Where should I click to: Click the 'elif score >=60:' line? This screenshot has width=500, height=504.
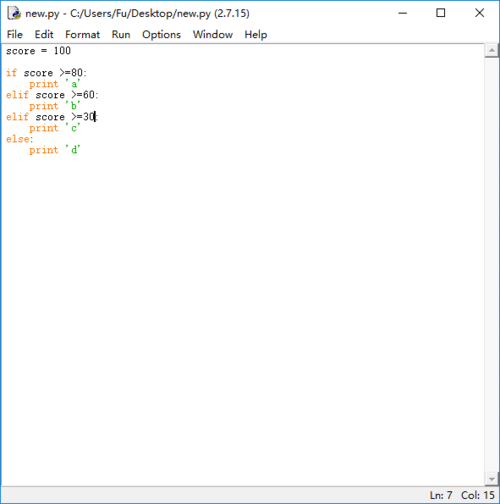(x=52, y=95)
